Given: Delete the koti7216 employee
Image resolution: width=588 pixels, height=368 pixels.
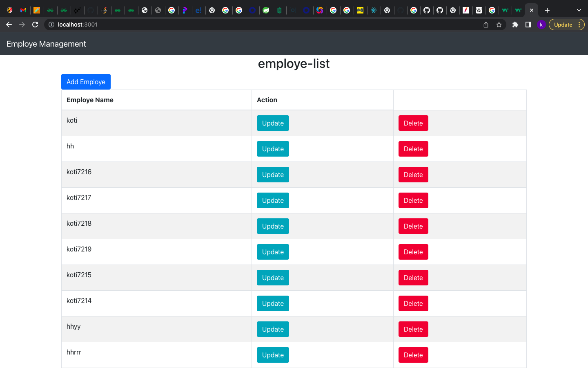Looking at the screenshot, I should coord(413,175).
